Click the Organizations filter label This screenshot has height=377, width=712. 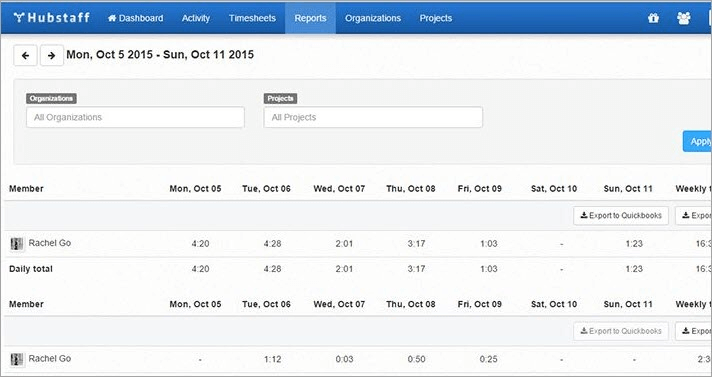51,98
